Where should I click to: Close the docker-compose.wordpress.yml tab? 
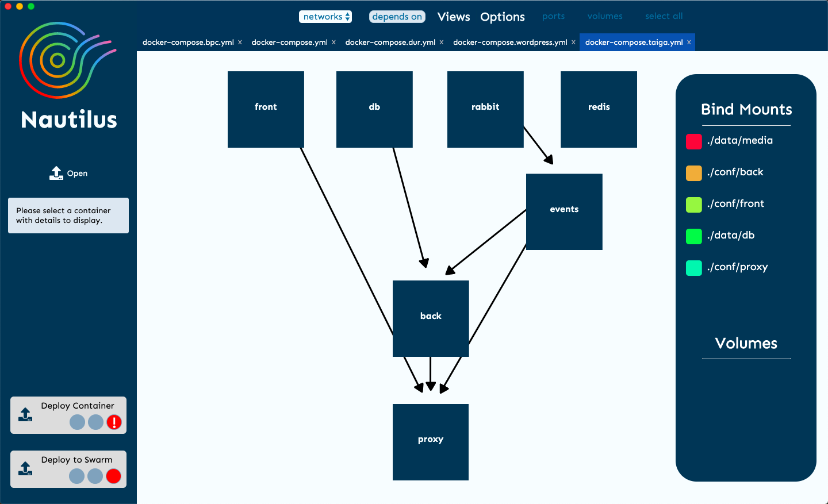(573, 43)
